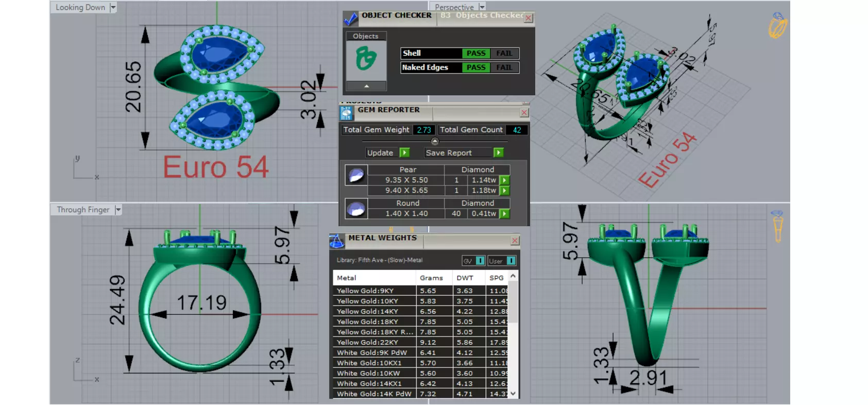Close the Metal Weights panel

pos(515,241)
